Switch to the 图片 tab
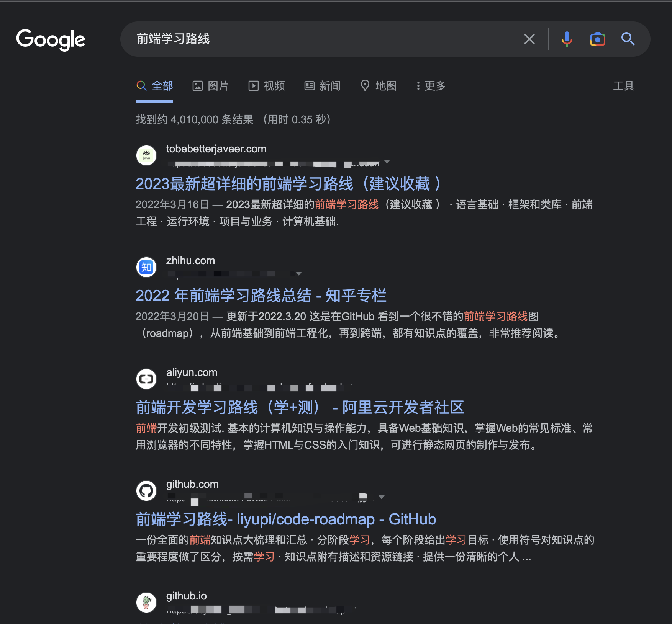 pyautogui.click(x=210, y=86)
